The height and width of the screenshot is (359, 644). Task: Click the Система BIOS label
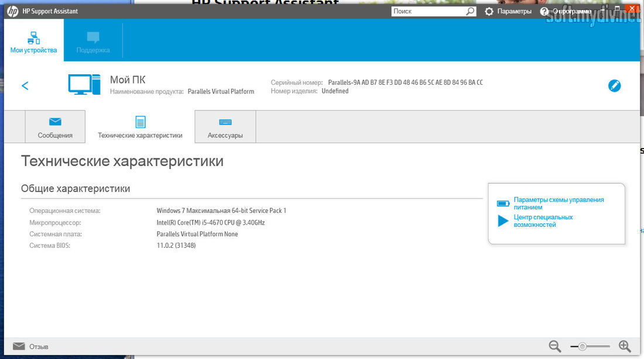(x=50, y=246)
